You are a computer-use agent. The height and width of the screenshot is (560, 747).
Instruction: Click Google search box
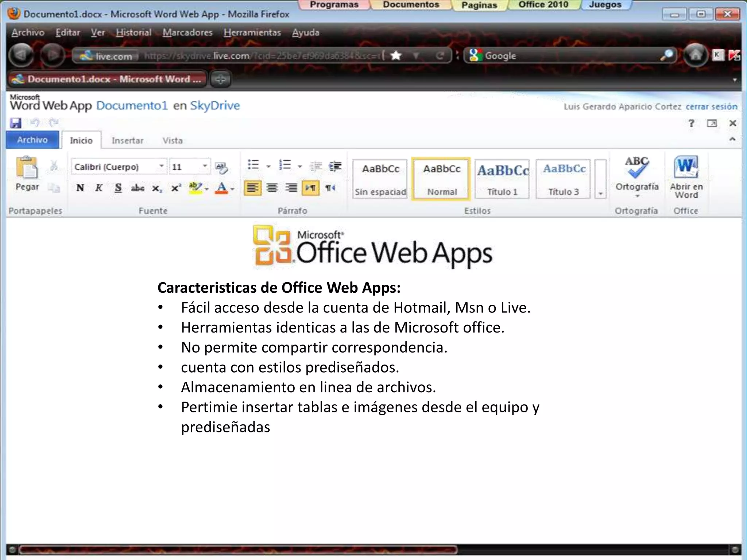tap(571, 56)
